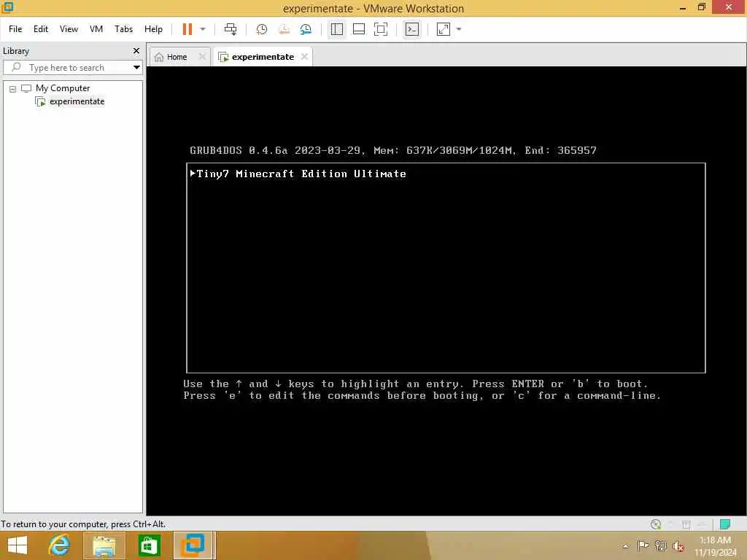Viewport: 747px width, 560px height.
Task: Close the Home tab
Action: [203, 57]
